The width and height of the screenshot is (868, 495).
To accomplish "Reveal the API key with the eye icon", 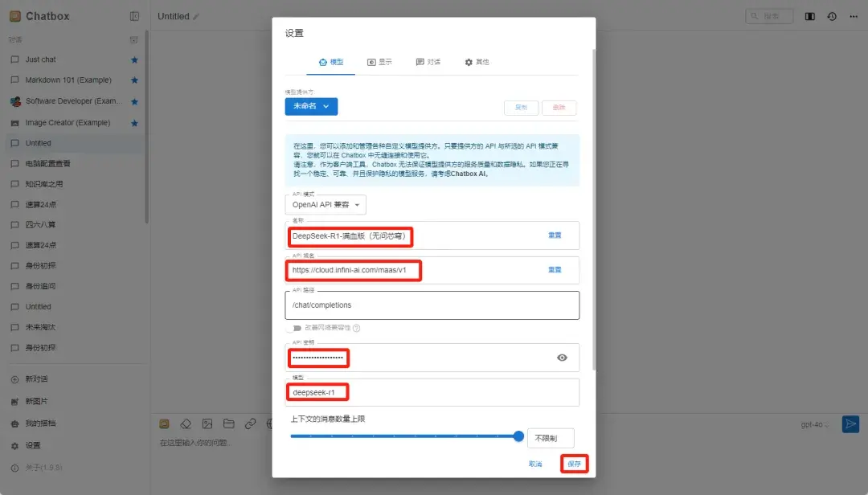I will coord(562,358).
